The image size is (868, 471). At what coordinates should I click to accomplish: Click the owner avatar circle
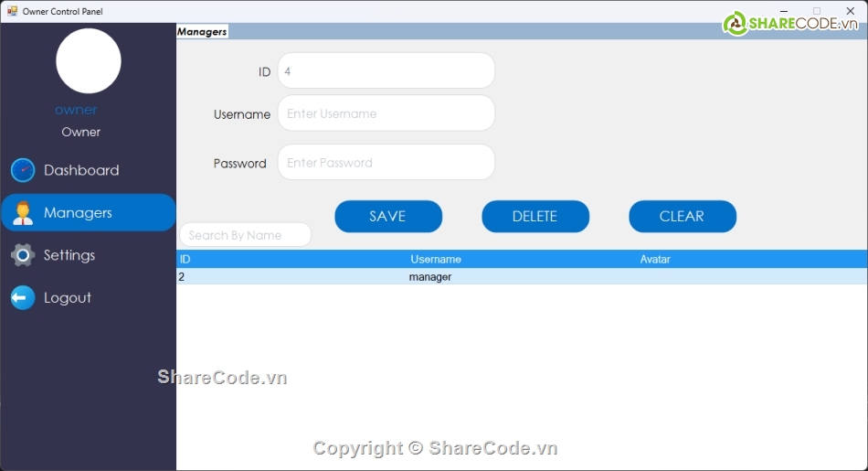pos(89,60)
